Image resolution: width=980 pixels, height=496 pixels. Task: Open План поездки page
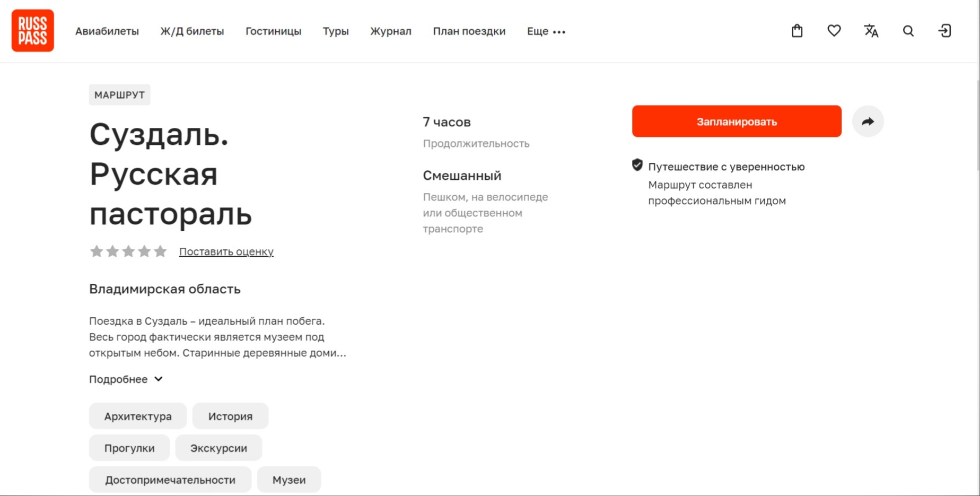pyautogui.click(x=469, y=31)
